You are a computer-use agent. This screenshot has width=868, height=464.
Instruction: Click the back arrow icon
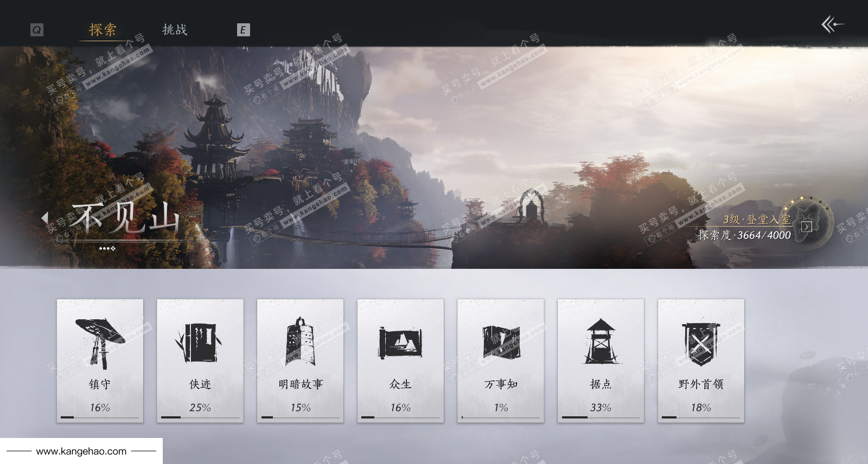click(832, 24)
